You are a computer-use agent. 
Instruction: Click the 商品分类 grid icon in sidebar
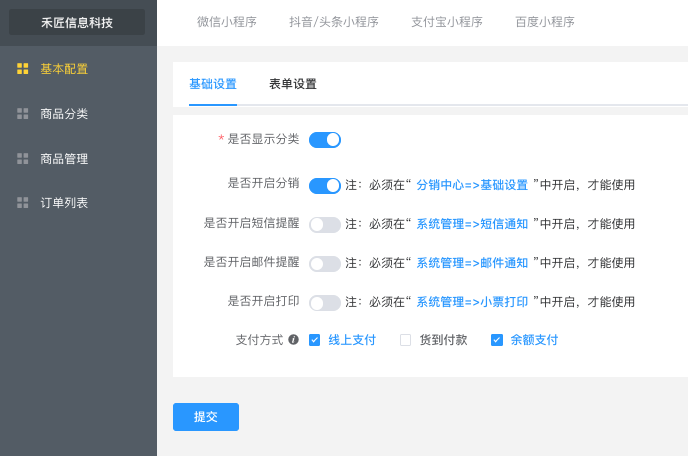(22, 114)
